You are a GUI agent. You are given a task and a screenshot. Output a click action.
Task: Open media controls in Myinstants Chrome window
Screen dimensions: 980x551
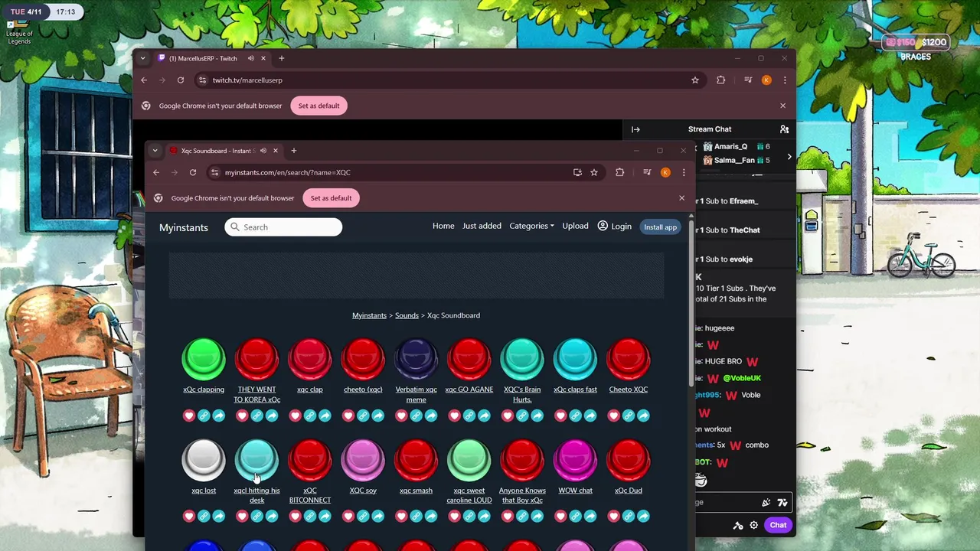pyautogui.click(x=647, y=172)
